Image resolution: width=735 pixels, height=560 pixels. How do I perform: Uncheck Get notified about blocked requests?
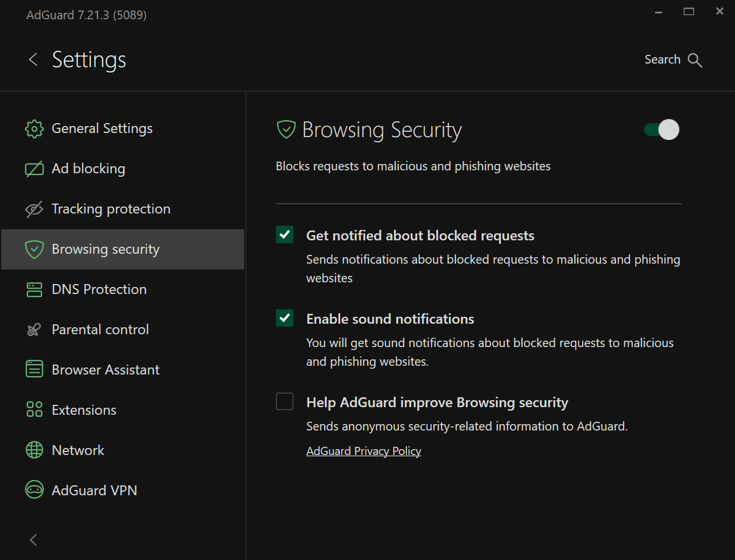(x=285, y=235)
